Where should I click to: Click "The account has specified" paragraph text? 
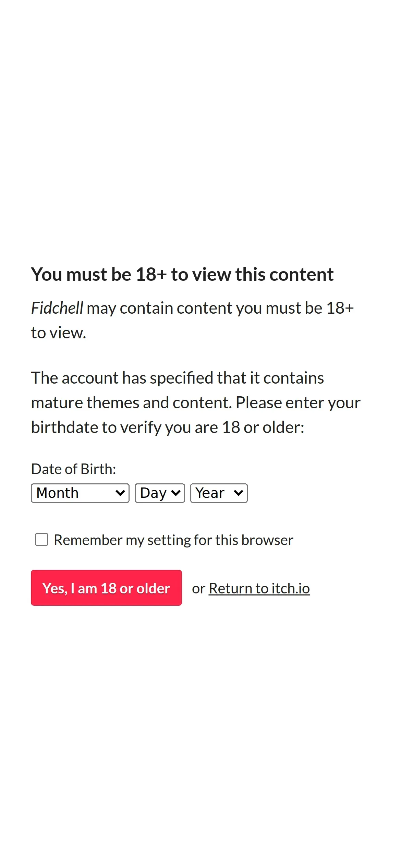[177, 378]
